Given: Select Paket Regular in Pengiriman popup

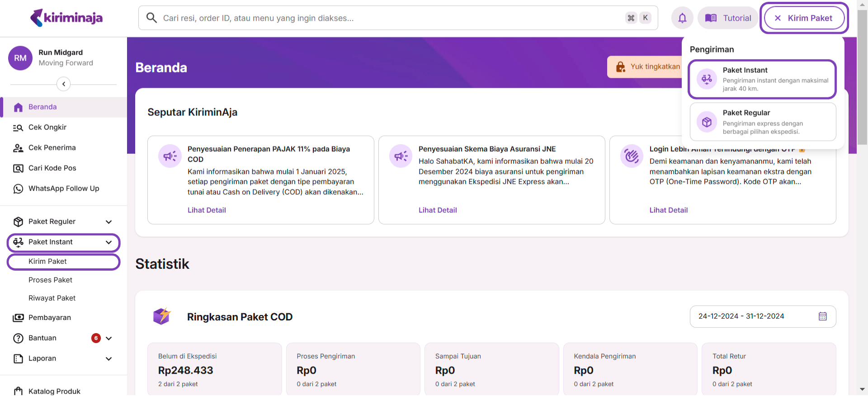Looking at the screenshot, I should (763, 122).
